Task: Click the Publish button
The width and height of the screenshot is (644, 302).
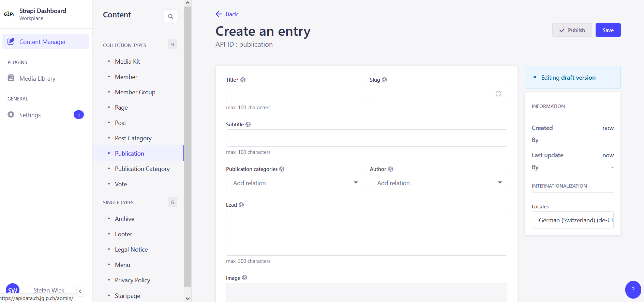Action: pyautogui.click(x=572, y=30)
